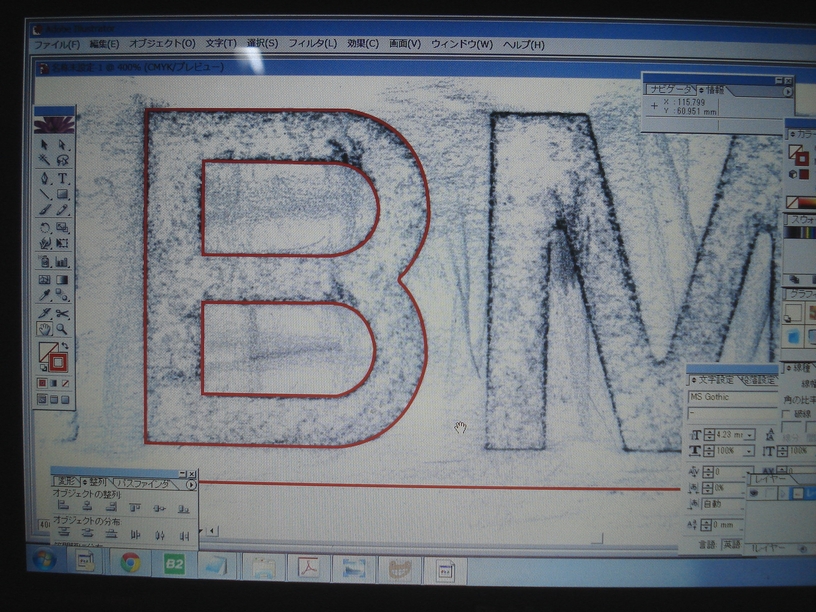Open Google Chrome from the taskbar
This screenshot has width=816, height=612.
coord(130,563)
